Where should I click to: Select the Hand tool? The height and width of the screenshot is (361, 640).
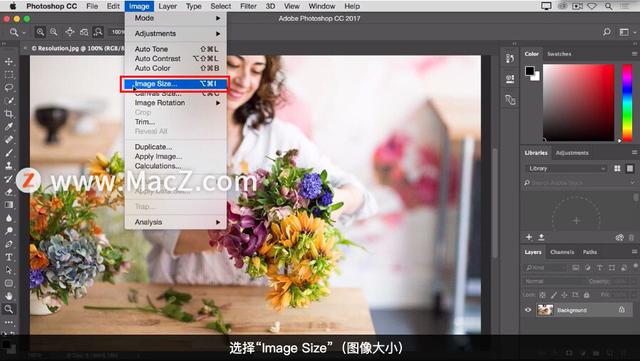[x=9, y=296]
